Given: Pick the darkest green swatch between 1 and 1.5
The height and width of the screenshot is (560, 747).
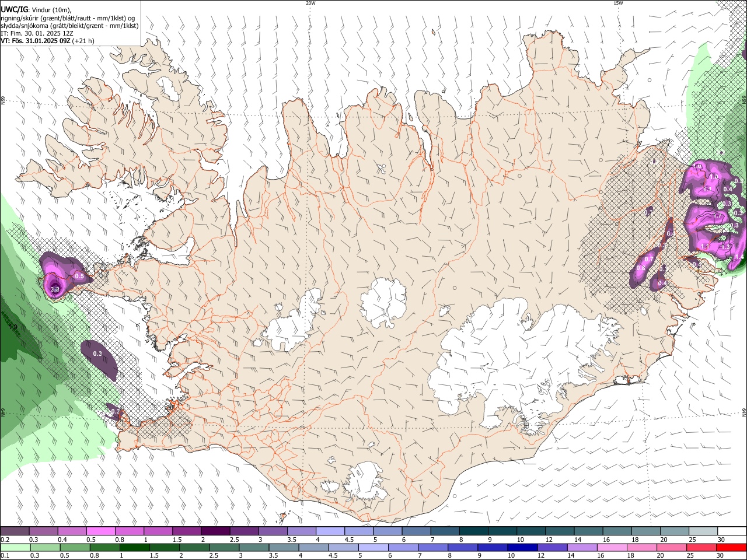Looking at the screenshot, I should click(135, 547).
